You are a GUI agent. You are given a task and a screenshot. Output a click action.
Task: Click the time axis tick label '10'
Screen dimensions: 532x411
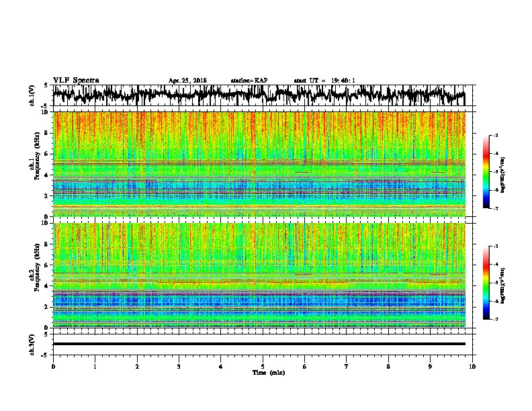pyautogui.click(x=472, y=367)
